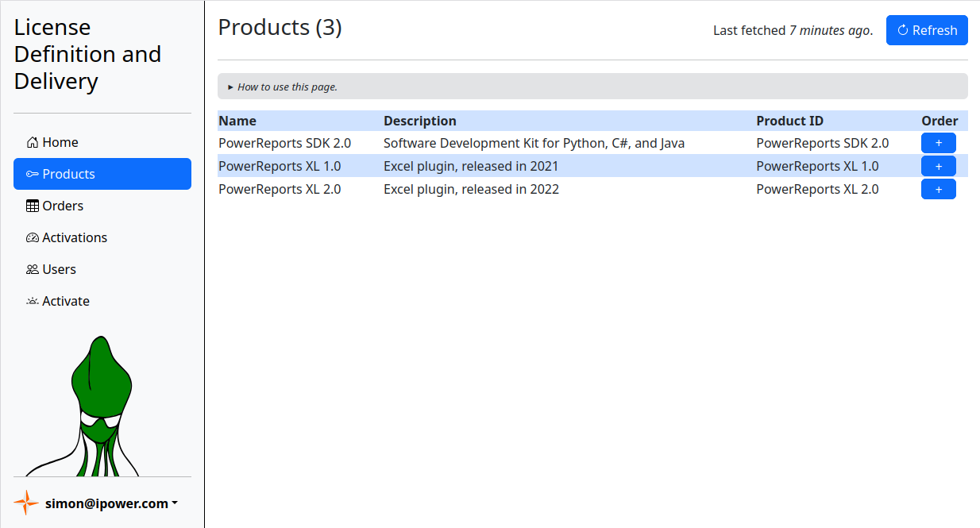Expand the 'How to use this page' section
This screenshot has width=980, height=528.
[286, 87]
